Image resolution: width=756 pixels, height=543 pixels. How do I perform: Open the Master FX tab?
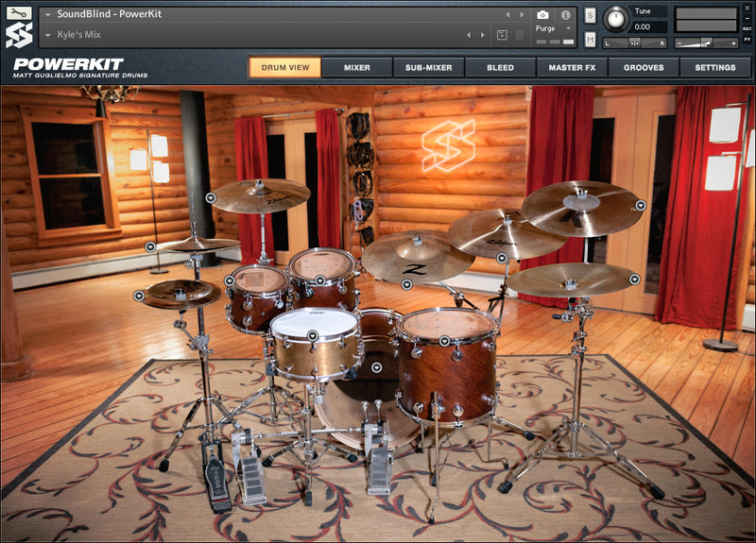(x=572, y=67)
